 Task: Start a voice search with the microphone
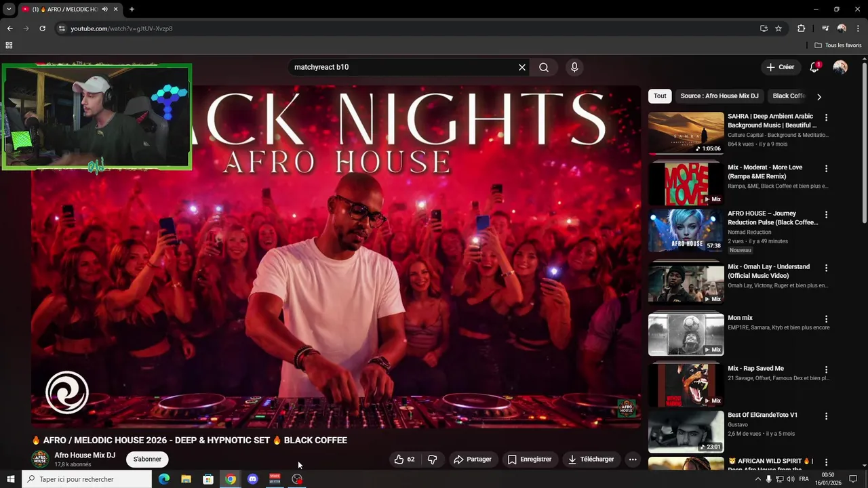pos(574,67)
